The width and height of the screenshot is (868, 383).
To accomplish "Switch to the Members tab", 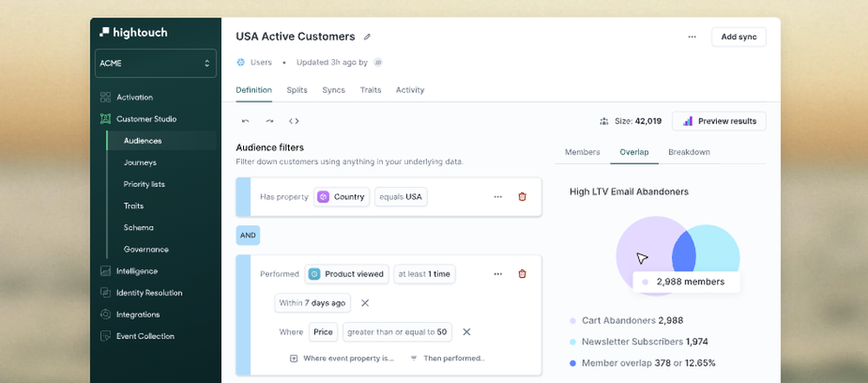I will [582, 152].
